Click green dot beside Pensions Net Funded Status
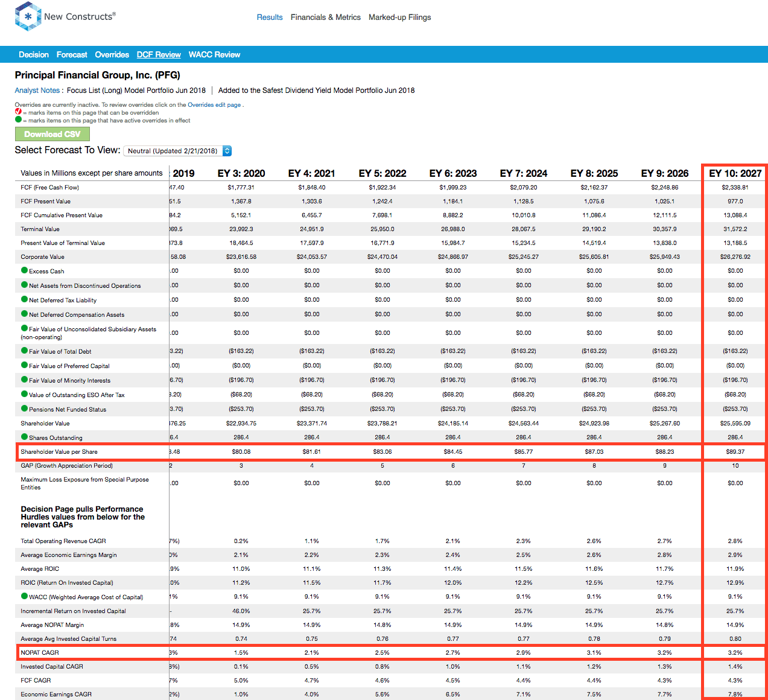This screenshot has width=768, height=700. click(25, 409)
